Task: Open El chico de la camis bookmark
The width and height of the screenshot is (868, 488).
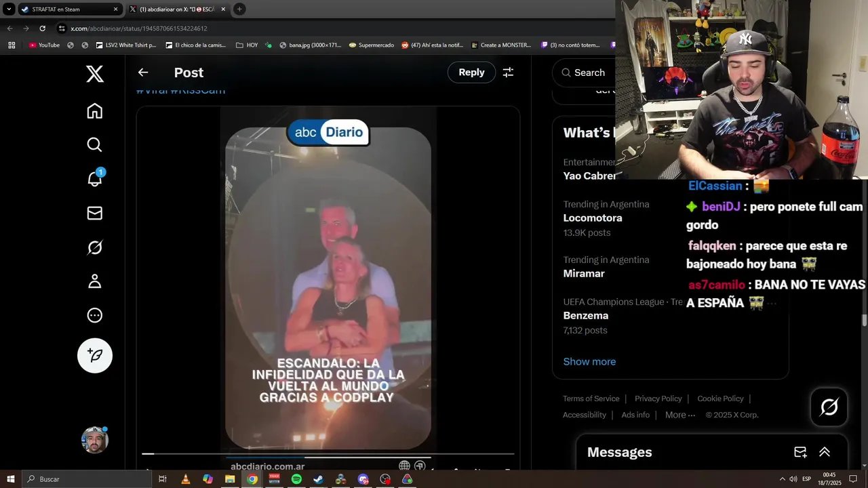Action: [195, 45]
